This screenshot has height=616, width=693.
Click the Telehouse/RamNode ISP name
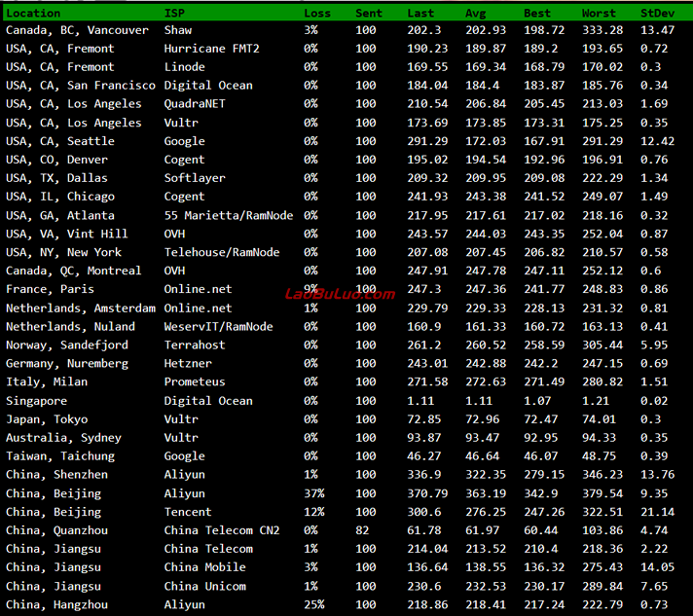point(222,252)
